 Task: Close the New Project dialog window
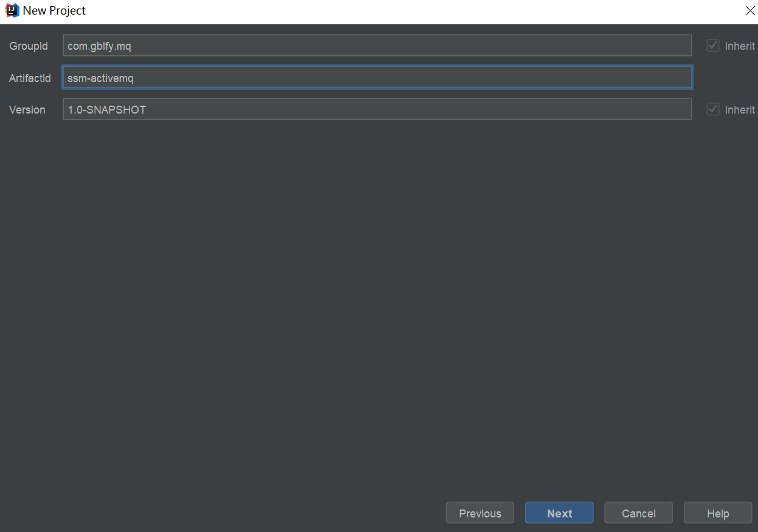(749, 11)
